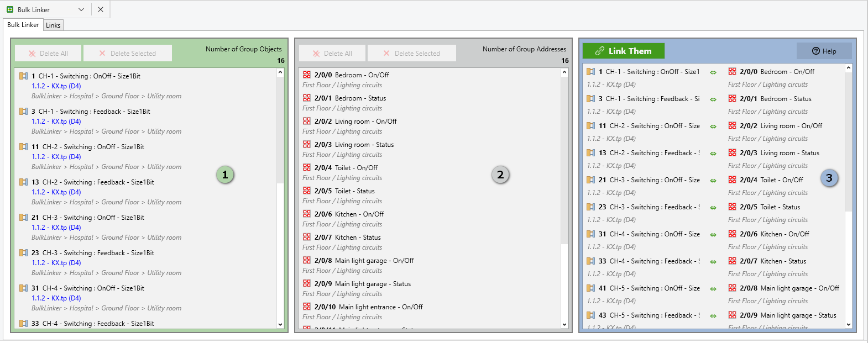Screen dimensions: 868x343
Task: Close the Bulk Linker panel
Action: tap(100, 9)
